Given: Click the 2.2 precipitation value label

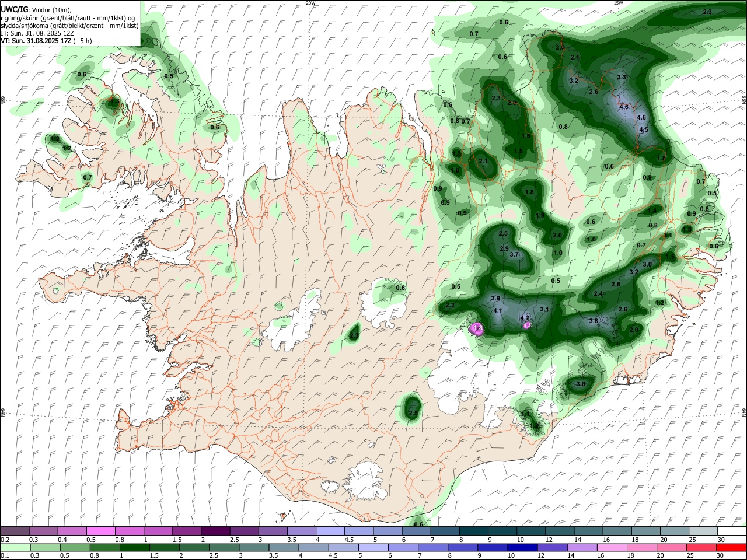Looking at the screenshot, I should [449, 305].
